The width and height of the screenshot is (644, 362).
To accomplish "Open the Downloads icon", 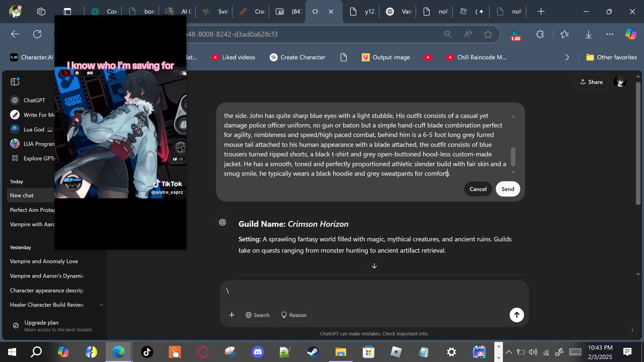I will tap(589, 34).
